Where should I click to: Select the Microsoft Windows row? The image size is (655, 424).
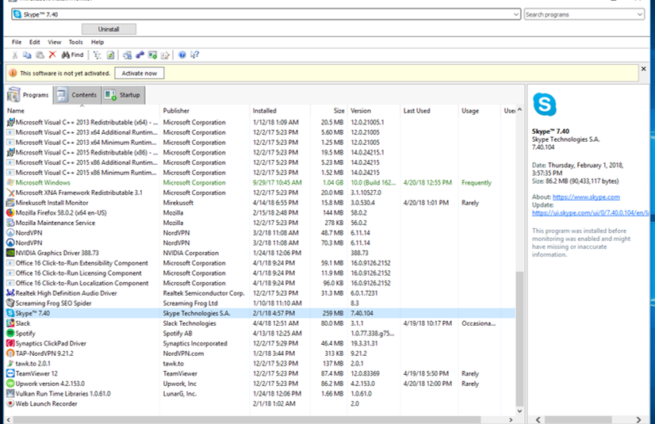260,183
